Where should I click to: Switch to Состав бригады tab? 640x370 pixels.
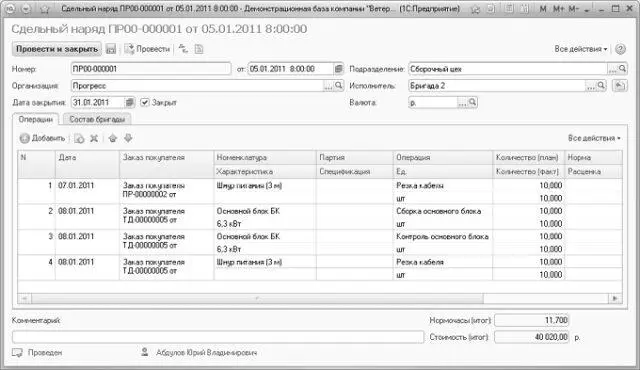click(97, 120)
